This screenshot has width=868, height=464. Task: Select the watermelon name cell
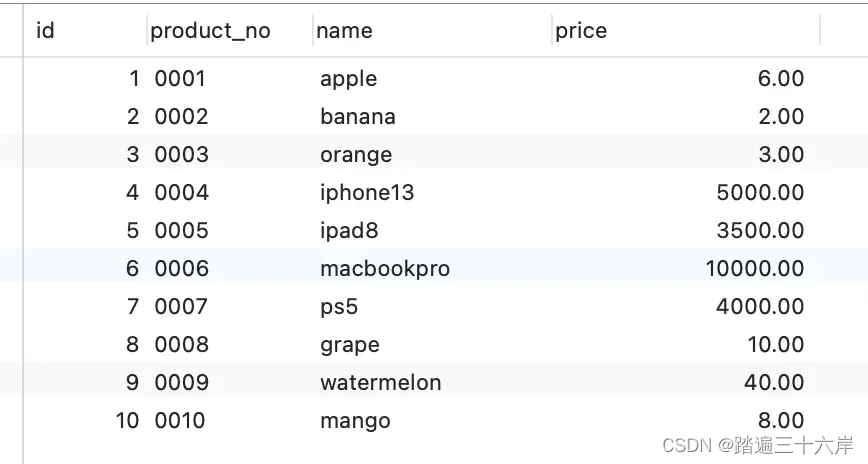click(380, 383)
